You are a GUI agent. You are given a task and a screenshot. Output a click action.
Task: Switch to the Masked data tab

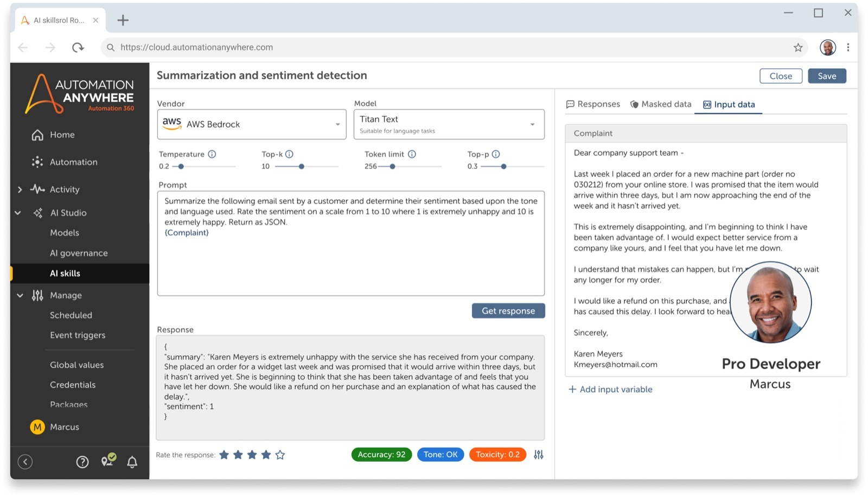click(661, 104)
